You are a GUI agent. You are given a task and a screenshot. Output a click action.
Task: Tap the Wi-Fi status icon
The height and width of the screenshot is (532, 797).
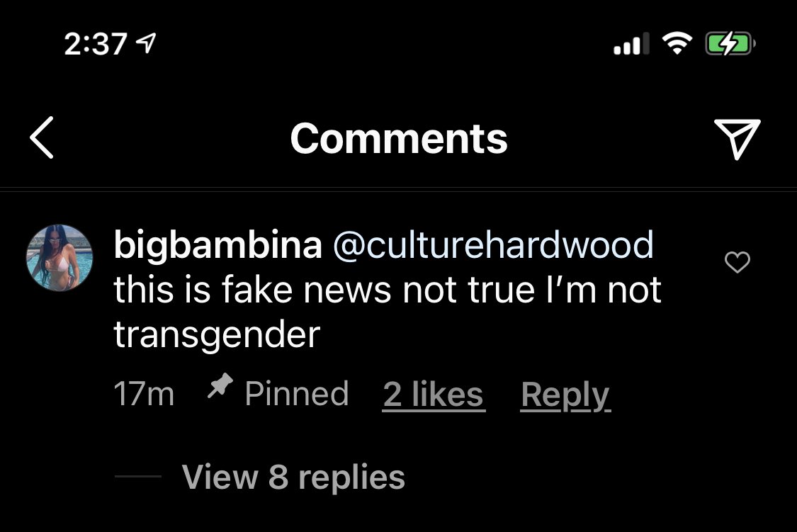677,43
